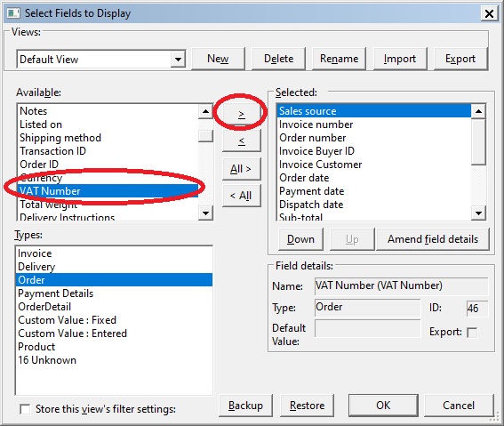Open the Default View dropdown
Image resolution: width=504 pixels, height=426 pixels.
pyautogui.click(x=178, y=59)
